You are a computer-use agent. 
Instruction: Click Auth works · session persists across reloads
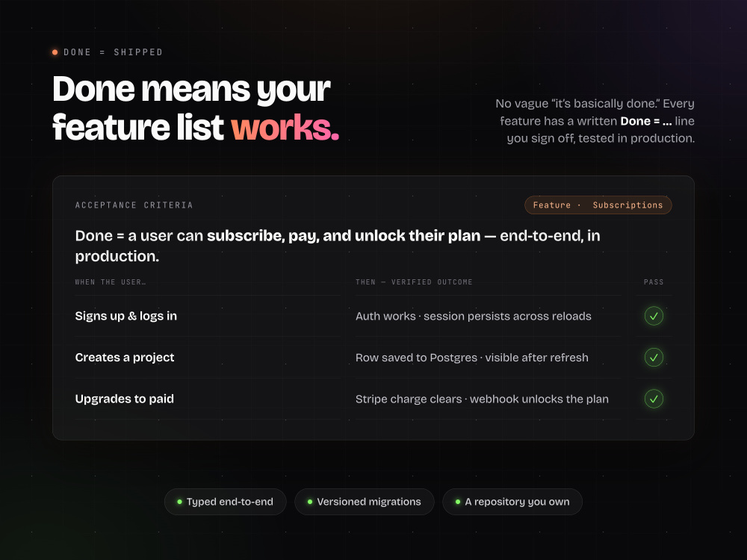[x=473, y=316]
